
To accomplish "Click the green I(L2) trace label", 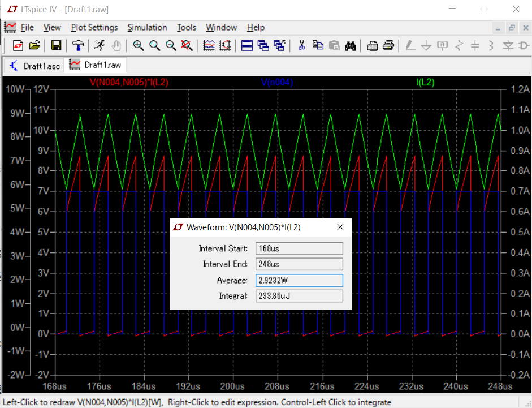I will [x=426, y=82].
